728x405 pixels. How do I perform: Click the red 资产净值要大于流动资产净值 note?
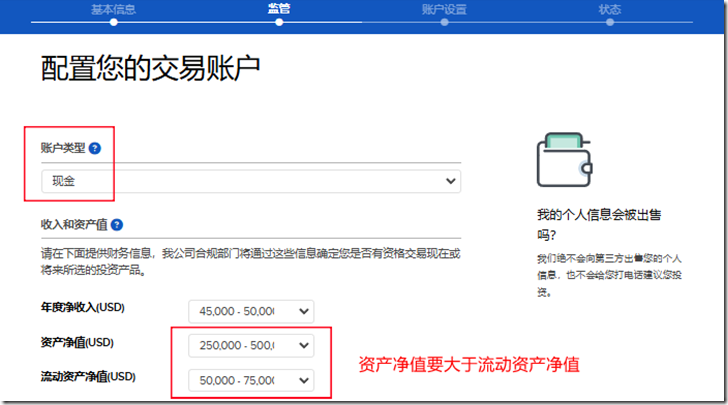pyautogui.click(x=469, y=365)
